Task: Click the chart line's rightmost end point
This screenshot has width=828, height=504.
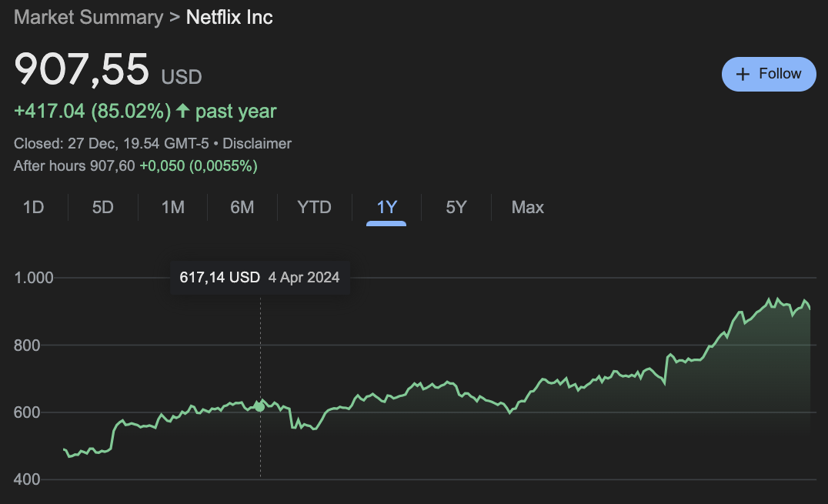Action: [810, 309]
